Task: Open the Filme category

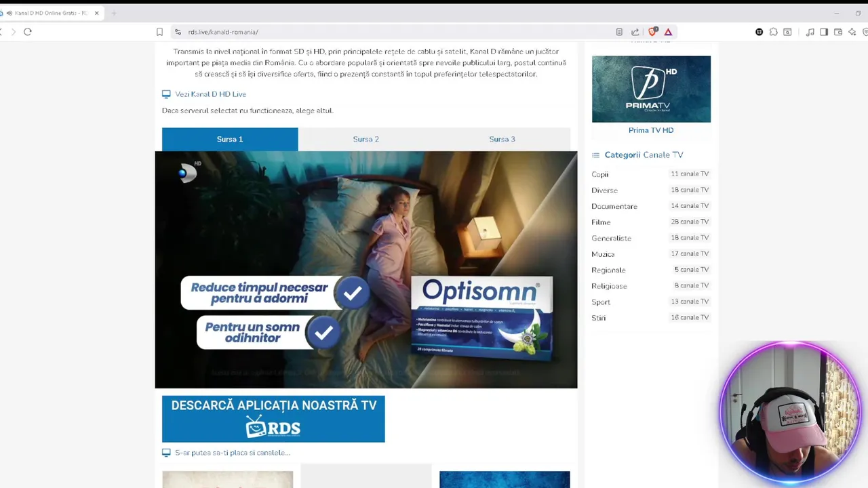Action: (601, 222)
